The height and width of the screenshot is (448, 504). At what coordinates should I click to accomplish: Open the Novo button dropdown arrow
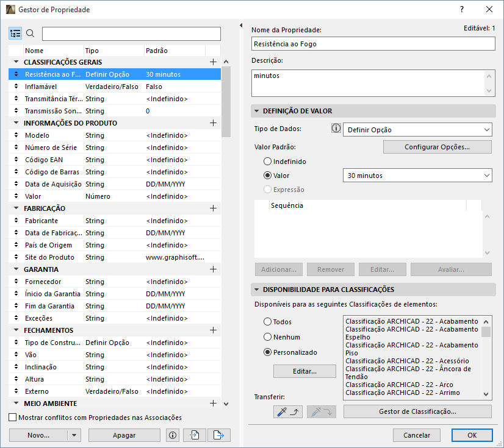(74, 435)
